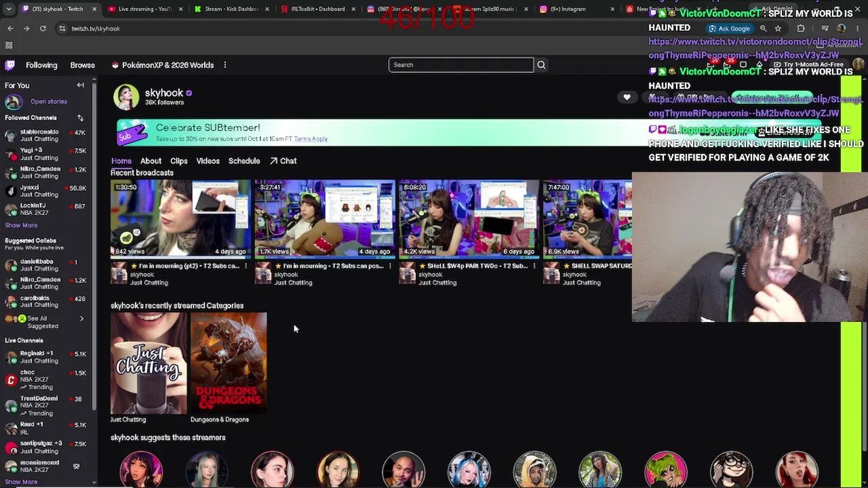Sort the Followed Channels list
The width and height of the screenshot is (868, 488).
coord(80,118)
